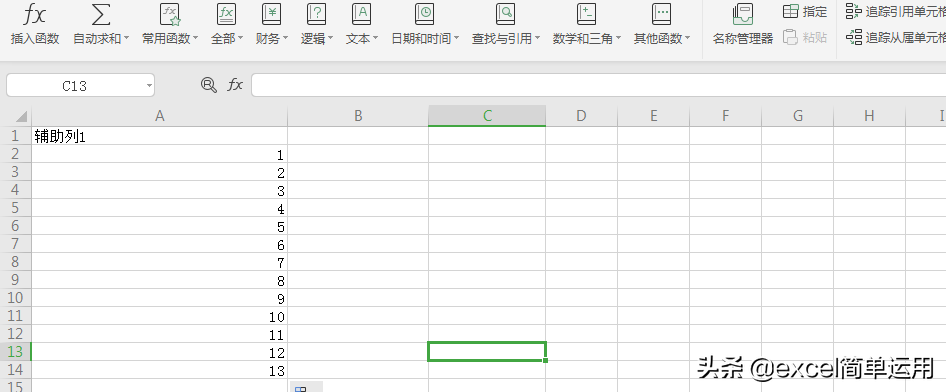
Task: Open the Lookup and Reference magnifier icon
Action: click(506, 14)
